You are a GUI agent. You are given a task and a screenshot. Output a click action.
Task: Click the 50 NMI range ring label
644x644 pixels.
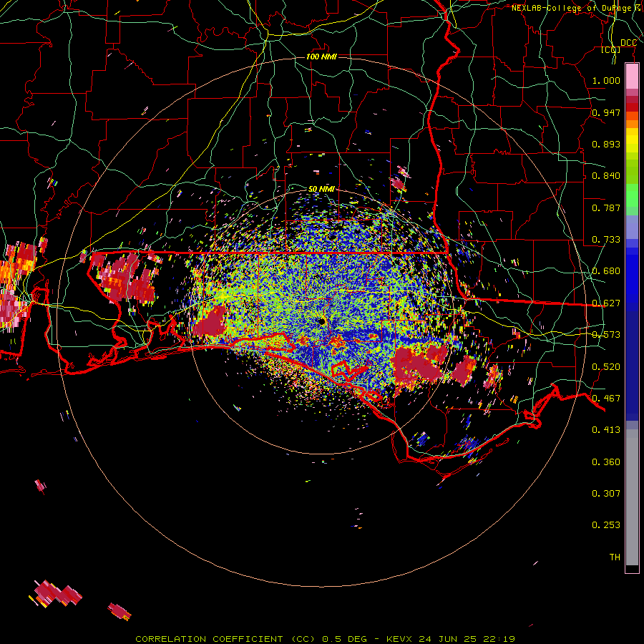coord(321,189)
